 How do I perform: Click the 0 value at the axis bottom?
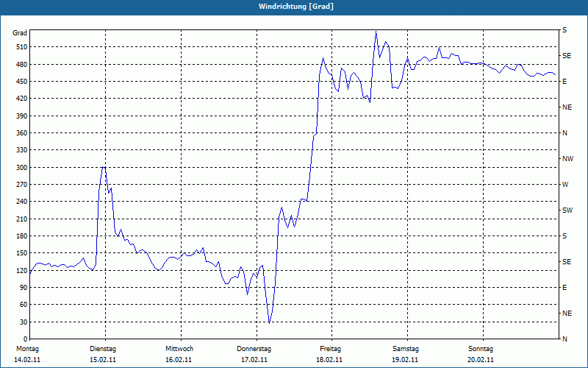pyautogui.click(x=24, y=339)
